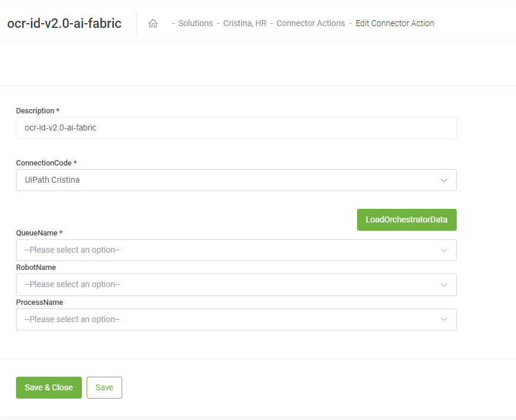Click the LoadOrchestratorData button

406,219
